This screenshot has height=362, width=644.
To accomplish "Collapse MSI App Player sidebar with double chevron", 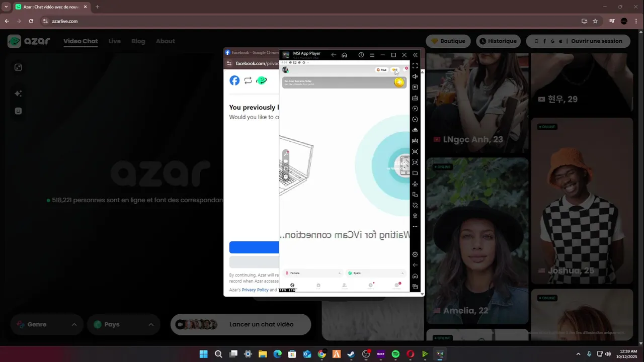I will point(415,55).
